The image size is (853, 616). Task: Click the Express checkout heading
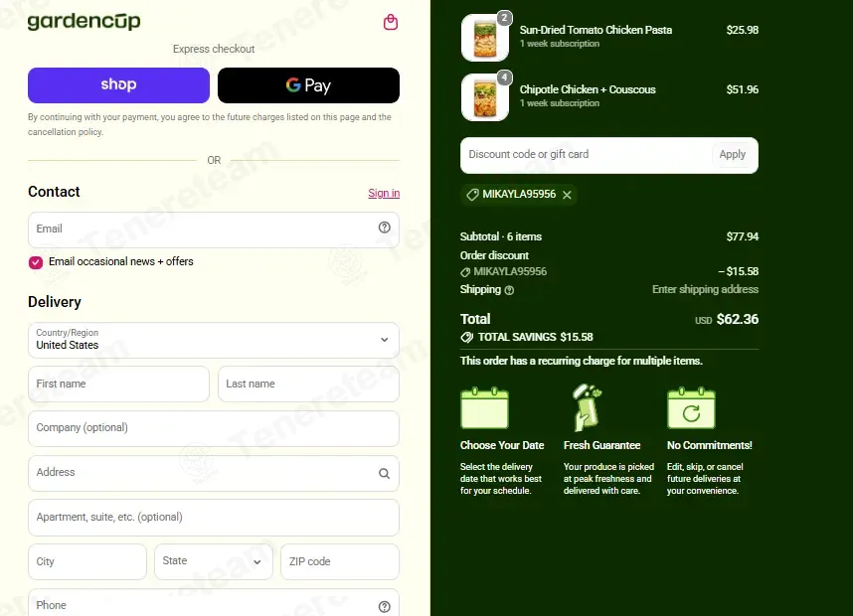tap(214, 49)
